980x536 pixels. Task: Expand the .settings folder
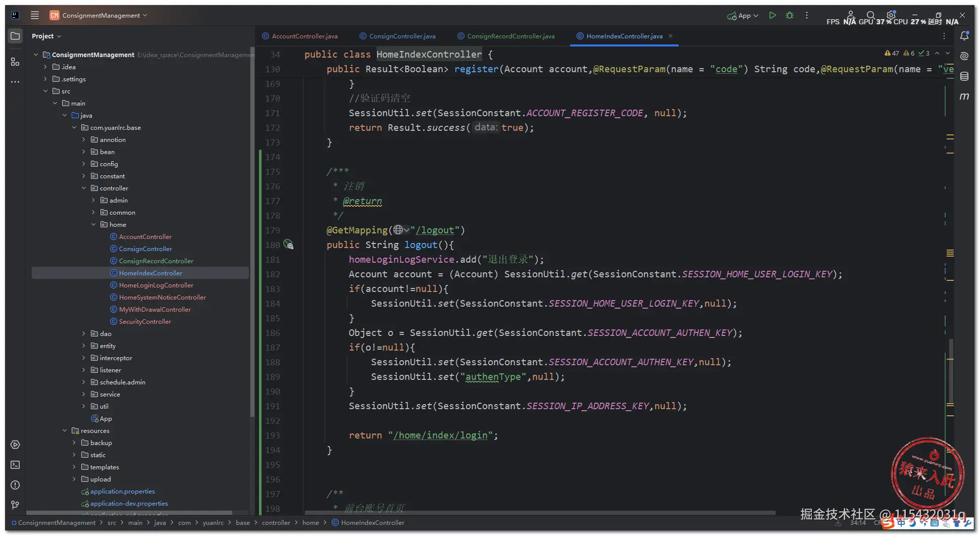tap(45, 79)
